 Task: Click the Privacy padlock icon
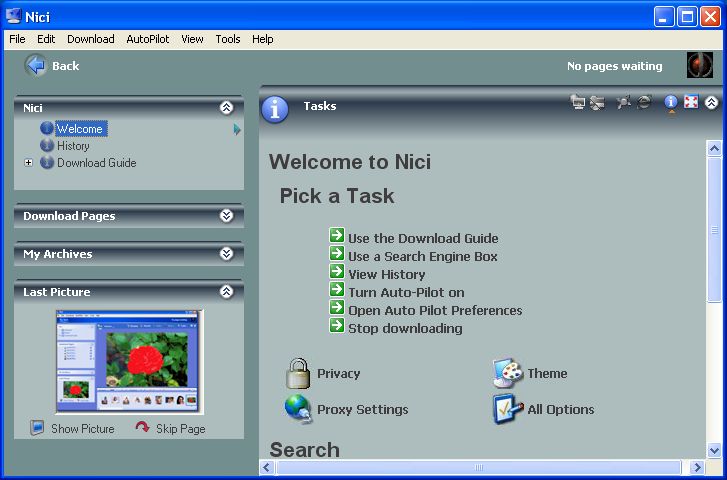pos(298,373)
